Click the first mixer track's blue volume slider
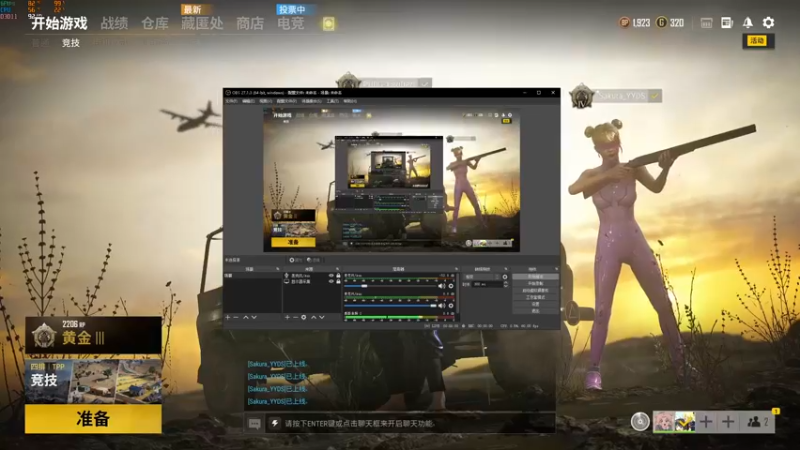 [390, 286]
